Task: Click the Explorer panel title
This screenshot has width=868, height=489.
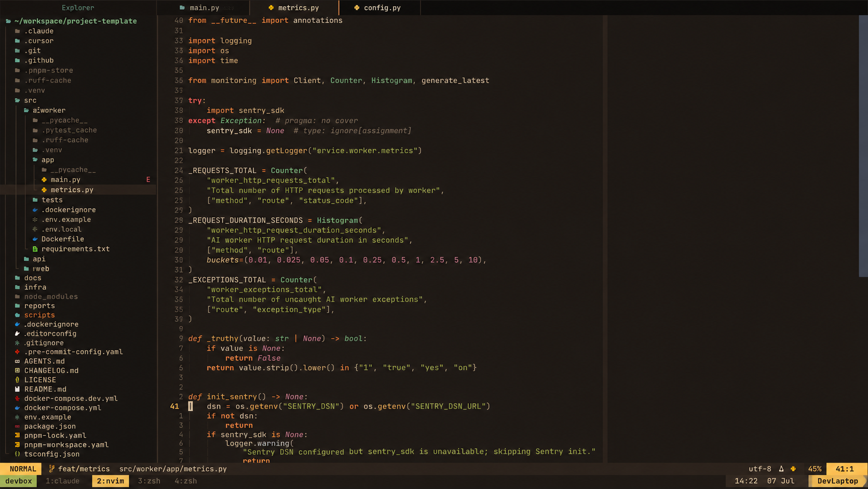Action: click(x=78, y=8)
